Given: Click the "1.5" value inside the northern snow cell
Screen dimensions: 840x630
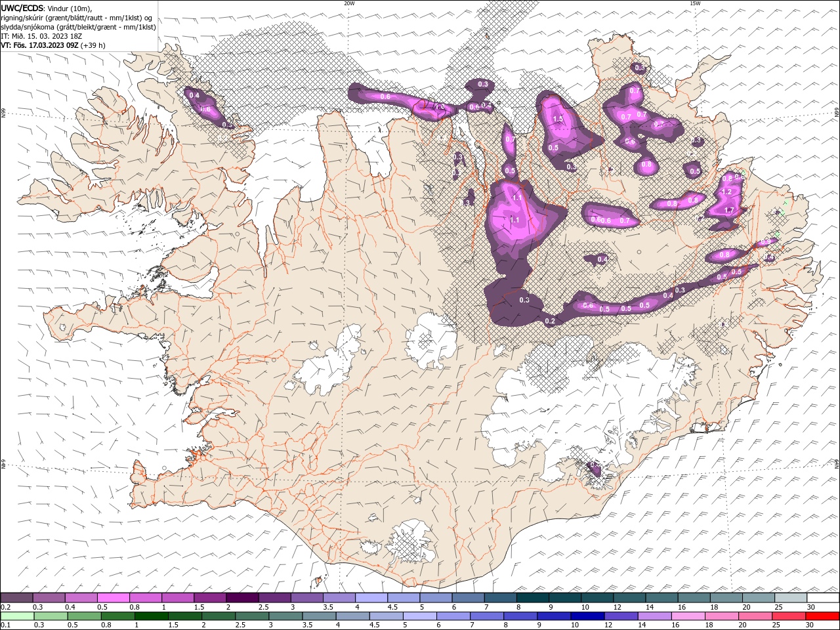Looking at the screenshot, I should pyautogui.click(x=558, y=119).
